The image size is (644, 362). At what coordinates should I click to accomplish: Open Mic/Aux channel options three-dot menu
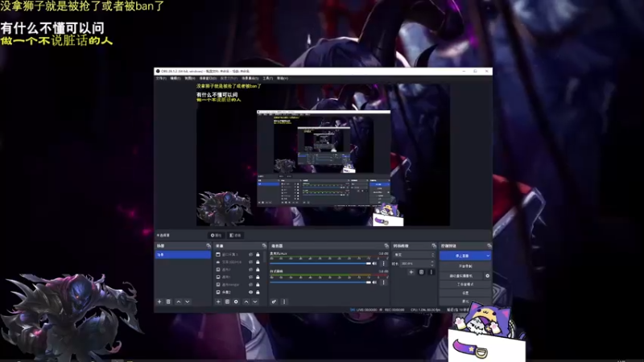coord(384,264)
